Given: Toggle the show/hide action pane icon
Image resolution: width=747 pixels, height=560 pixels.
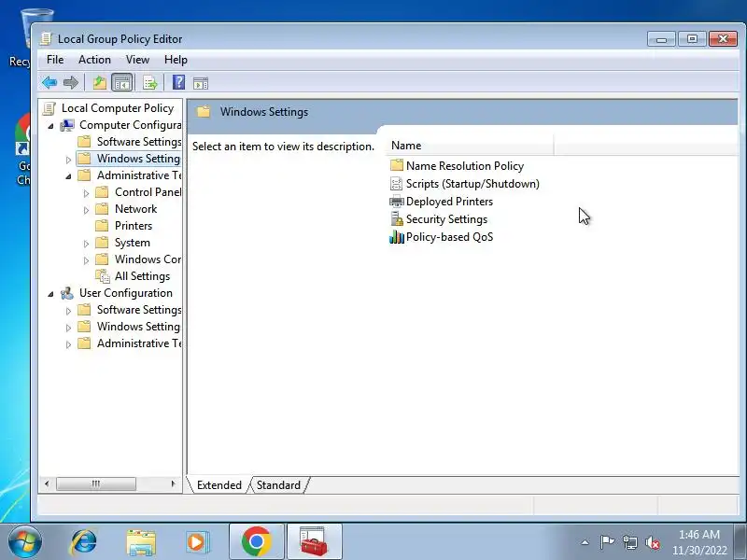Looking at the screenshot, I should (201, 83).
